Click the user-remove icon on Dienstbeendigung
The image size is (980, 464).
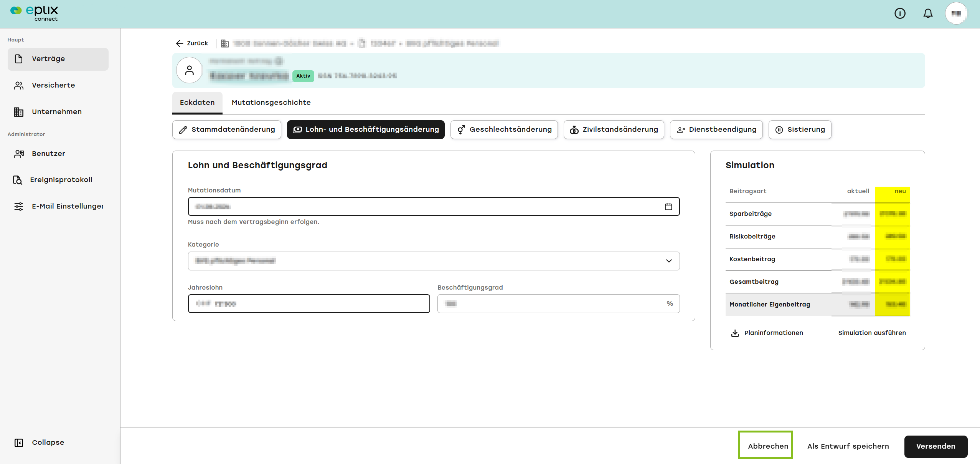(681, 130)
